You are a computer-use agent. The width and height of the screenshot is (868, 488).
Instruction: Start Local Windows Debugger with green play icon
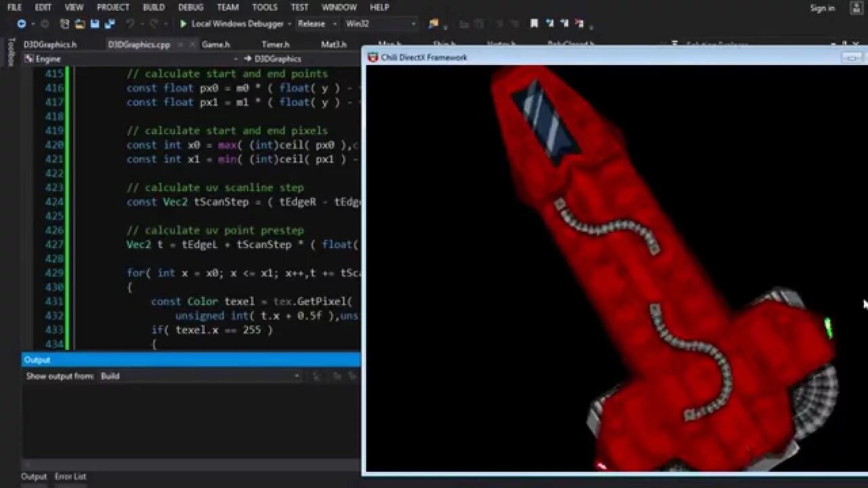click(183, 24)
